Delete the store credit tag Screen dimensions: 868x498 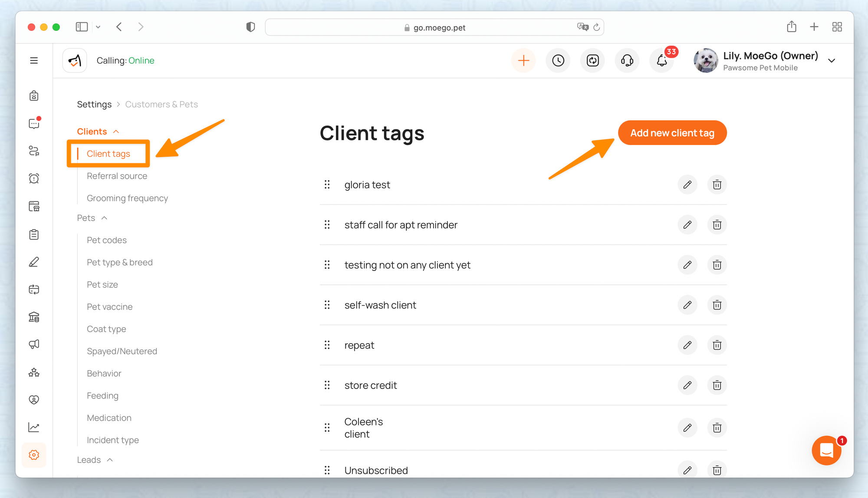click(717, 385)
